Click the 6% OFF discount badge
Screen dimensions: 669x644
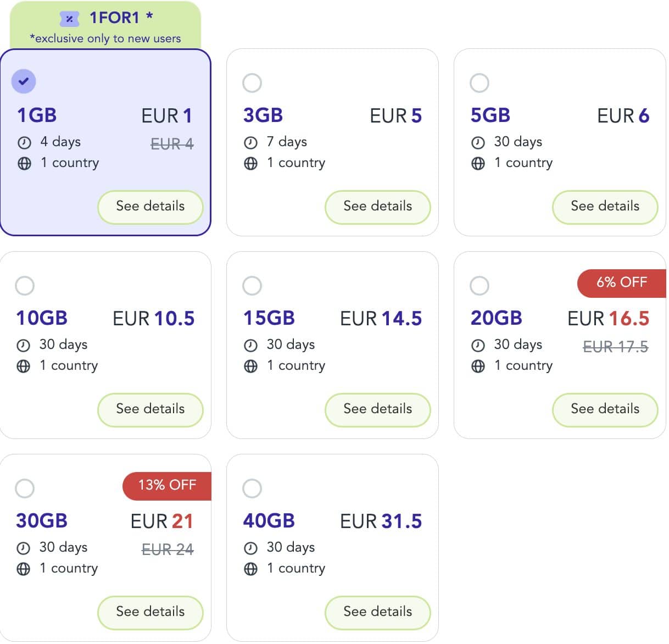(622, 283)
